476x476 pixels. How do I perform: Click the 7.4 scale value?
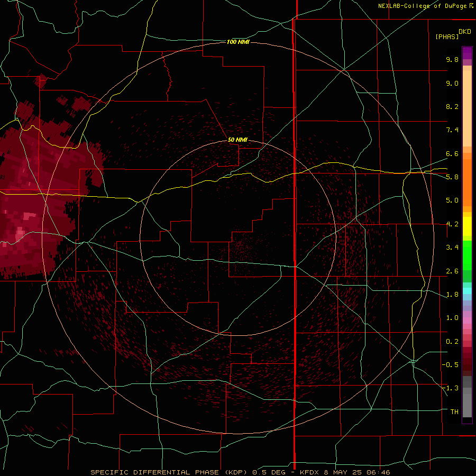pyautogui.click(x=452, y=130)
